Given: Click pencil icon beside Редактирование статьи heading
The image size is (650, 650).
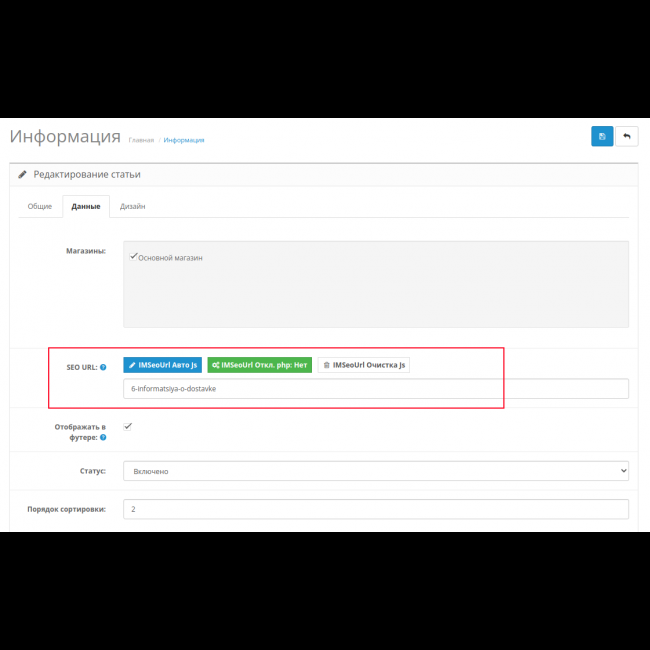Looking at the screenshot, I should (x=23, y=174).
